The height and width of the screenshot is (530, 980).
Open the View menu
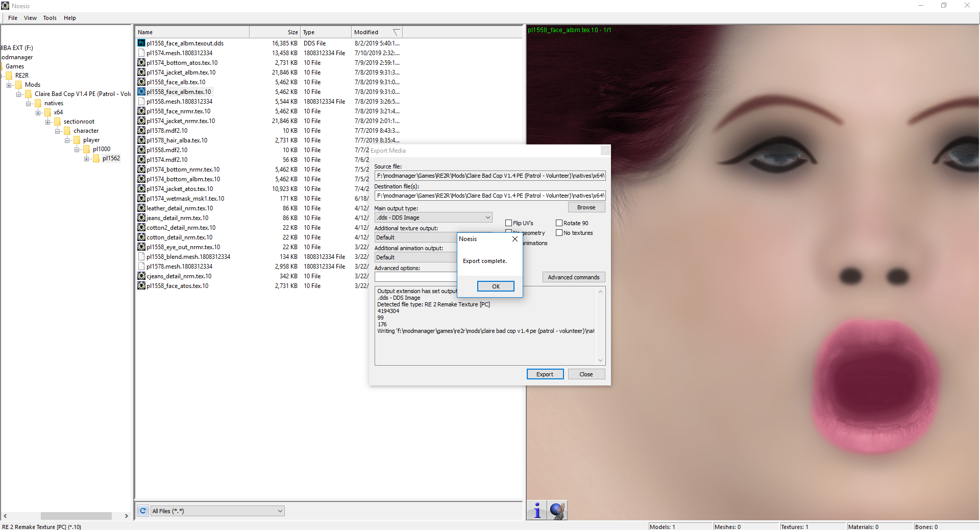pos(31,18)
